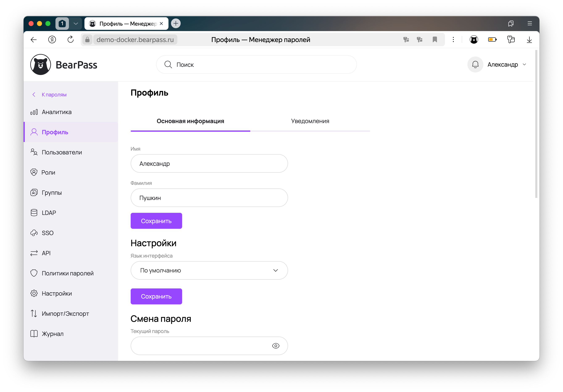Switch to the Уведомления tab
563x392 pixels.
coord(310,121)
